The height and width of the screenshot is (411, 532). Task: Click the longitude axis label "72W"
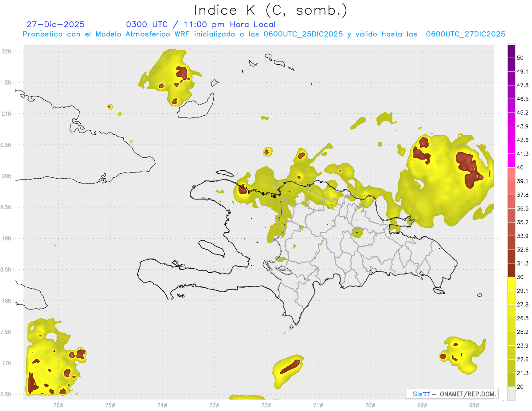[x=266, y=405]
